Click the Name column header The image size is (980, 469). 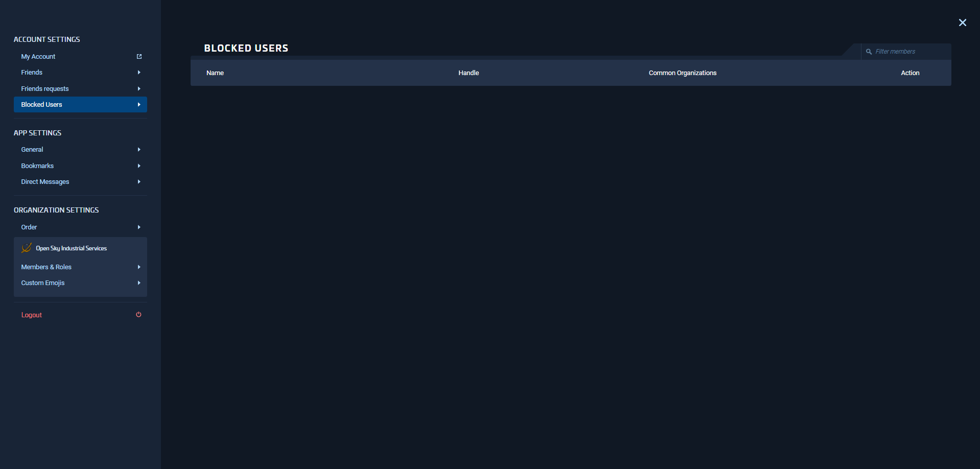click(215, 73)
